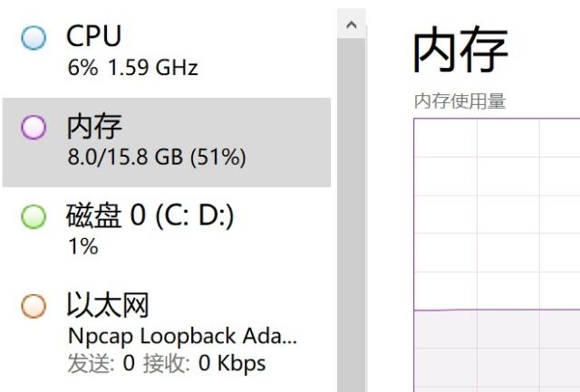Click the blue CPU circle icon
The image size is (580, 392).
(x=33, y=39)
